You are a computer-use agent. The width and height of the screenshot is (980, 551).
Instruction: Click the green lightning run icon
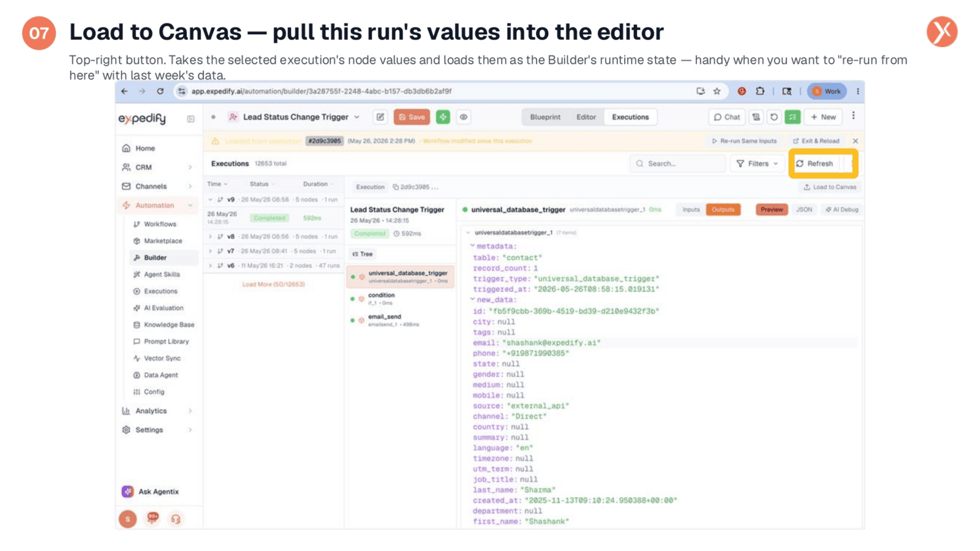pyautogui.click(x=443, y=117)
